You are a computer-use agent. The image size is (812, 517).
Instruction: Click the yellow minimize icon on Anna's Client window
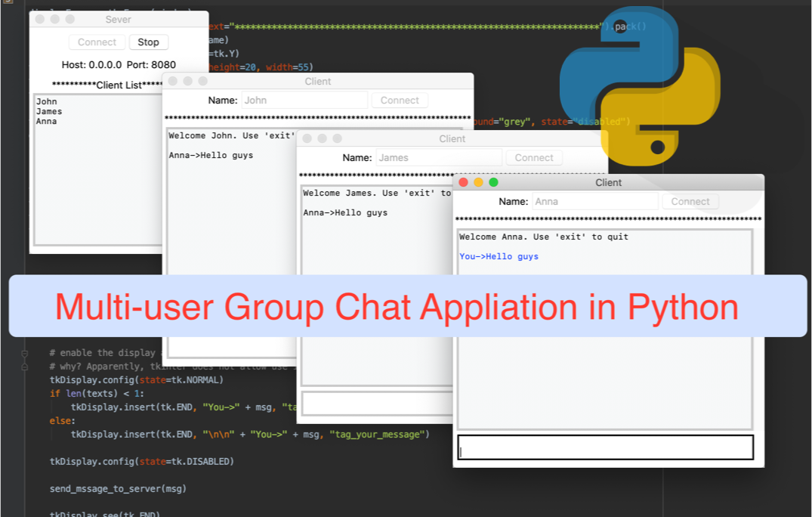click(x=479, y=182)
